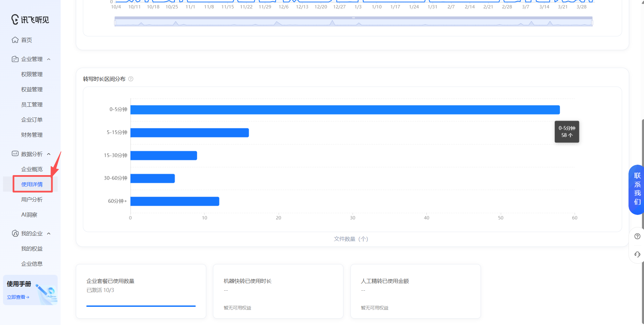Click the 数据分析 chart icon

(15, 154)
